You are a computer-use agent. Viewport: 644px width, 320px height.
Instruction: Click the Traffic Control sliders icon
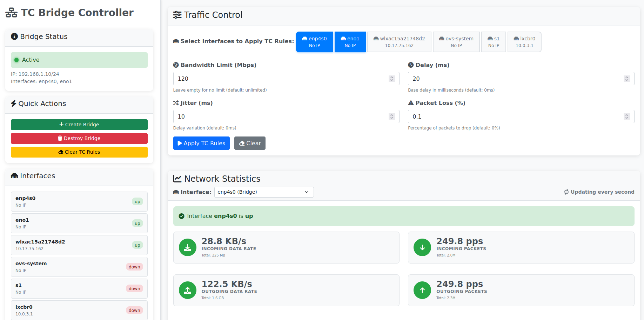(x=177, y=15)
